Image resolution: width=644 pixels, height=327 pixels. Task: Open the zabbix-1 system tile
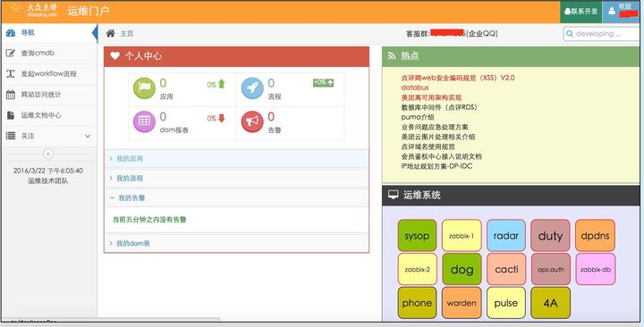pyautogui.click(x=462, y=236)
